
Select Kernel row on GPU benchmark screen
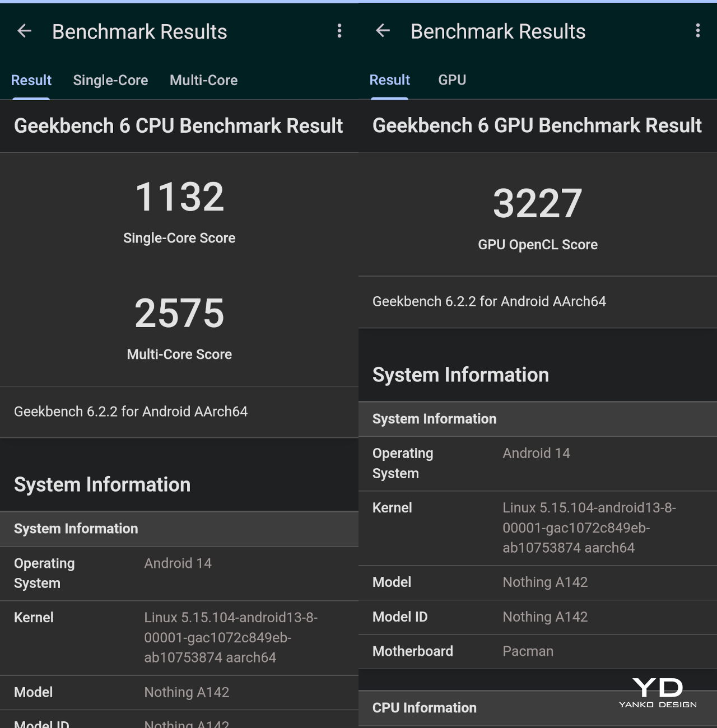click(537, 528)
